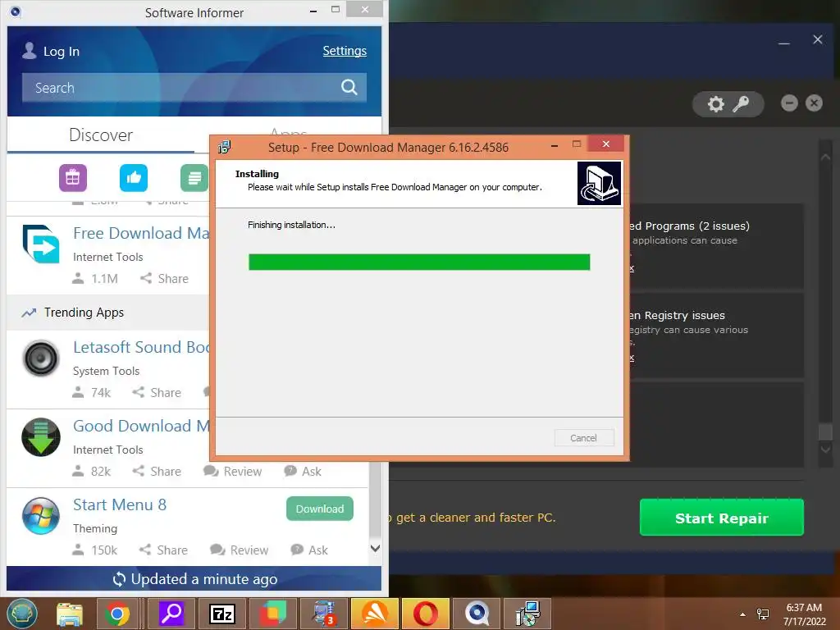
Task: Click the Start globe button on the taskbar
Action: (x=22, y=614)
